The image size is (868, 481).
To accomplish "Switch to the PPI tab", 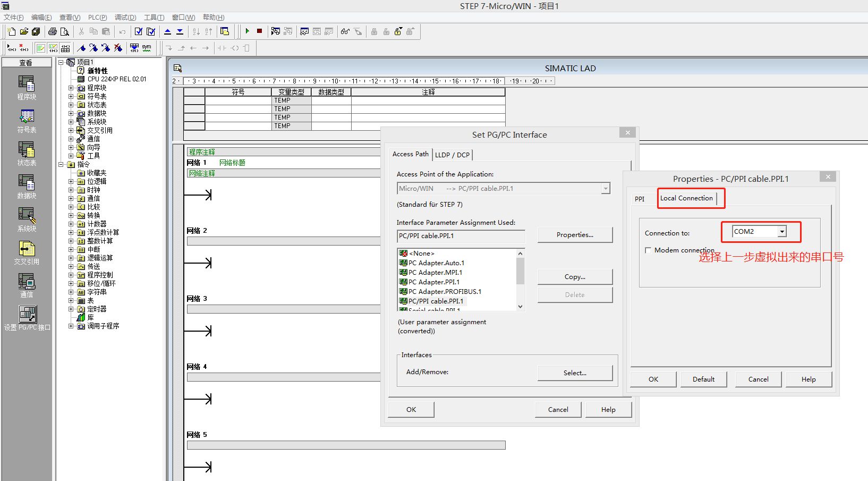I will coord(640,199).
